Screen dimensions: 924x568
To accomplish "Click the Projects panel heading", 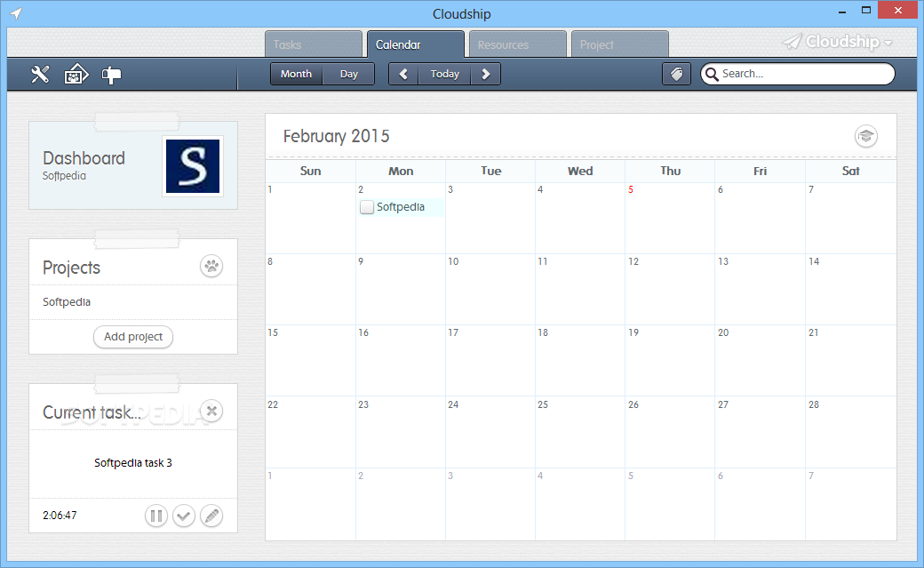I will (x=71, y=268).
